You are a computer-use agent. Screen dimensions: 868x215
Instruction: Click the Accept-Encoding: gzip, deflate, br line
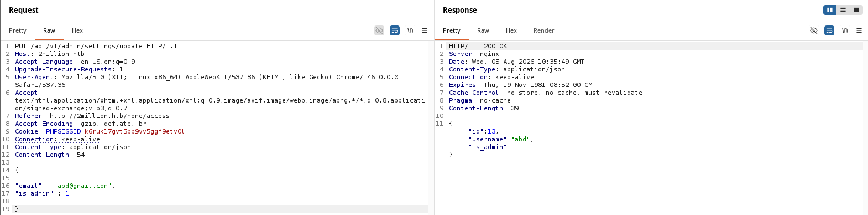(x=81, y=124)
